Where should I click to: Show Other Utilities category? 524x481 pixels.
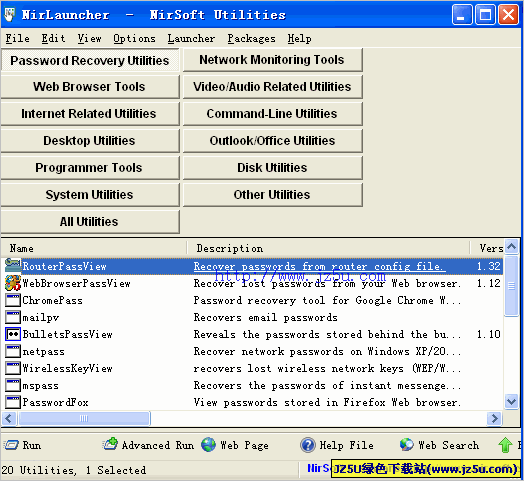click(x=272, y=195)
